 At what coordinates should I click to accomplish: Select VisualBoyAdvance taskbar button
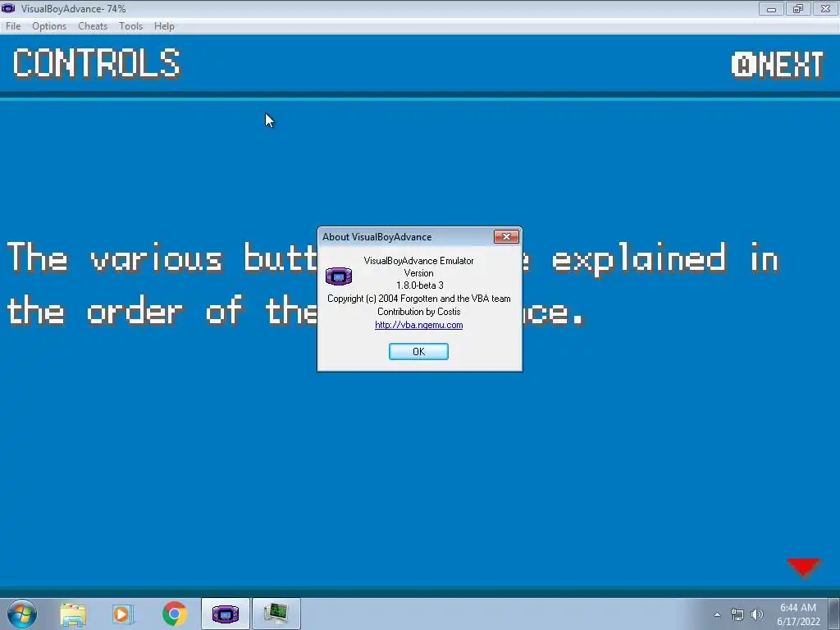(x=225, y=614)
